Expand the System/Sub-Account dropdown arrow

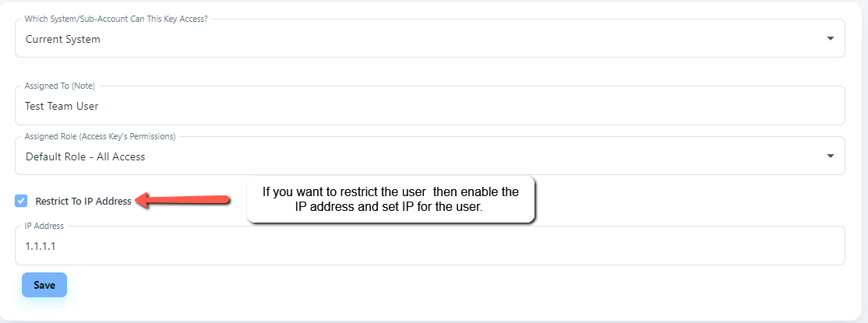point(830,38)
